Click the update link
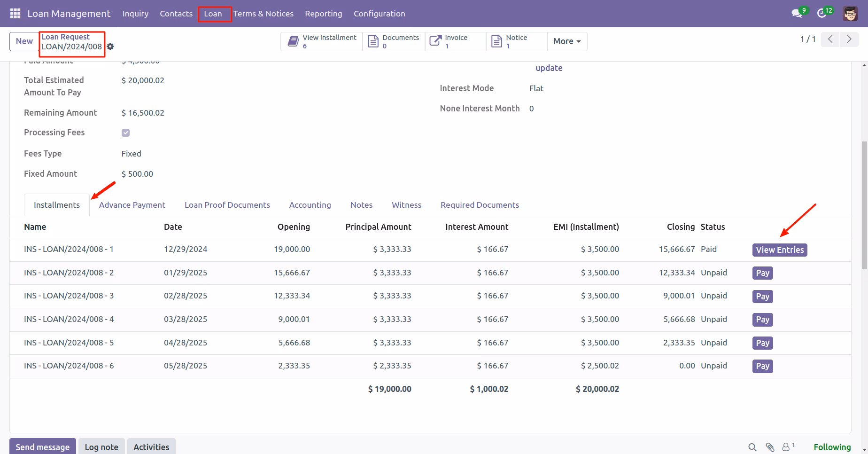Viewport: 868px width, 454px height. point(549,68)
